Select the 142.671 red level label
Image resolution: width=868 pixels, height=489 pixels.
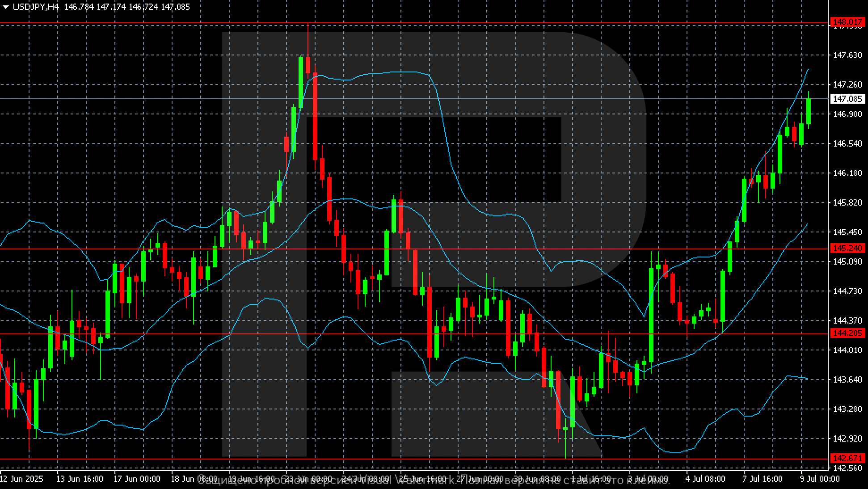[847, 458]
